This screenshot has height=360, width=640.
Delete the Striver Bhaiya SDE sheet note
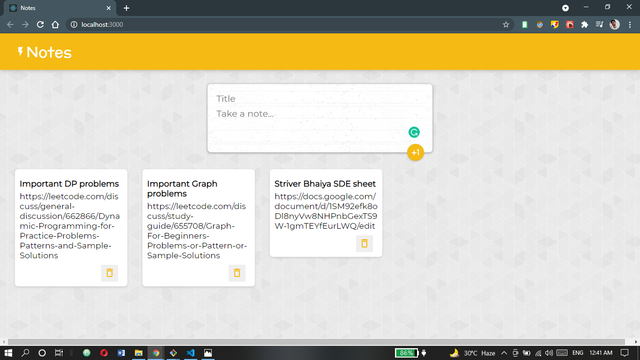pyautogui.click(x=364, y=244)
